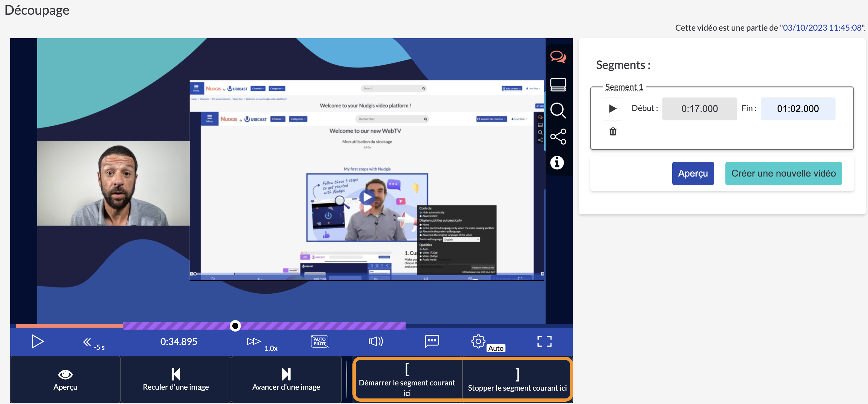Click the timeline playhead handle
Viewport: 868px width, 404px height.
point(235,325)
